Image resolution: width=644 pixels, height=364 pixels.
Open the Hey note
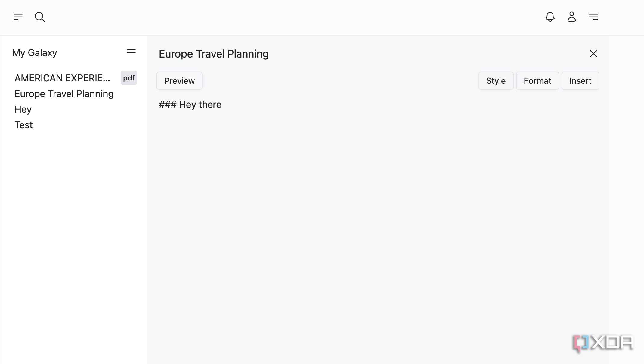coord(23,109)
